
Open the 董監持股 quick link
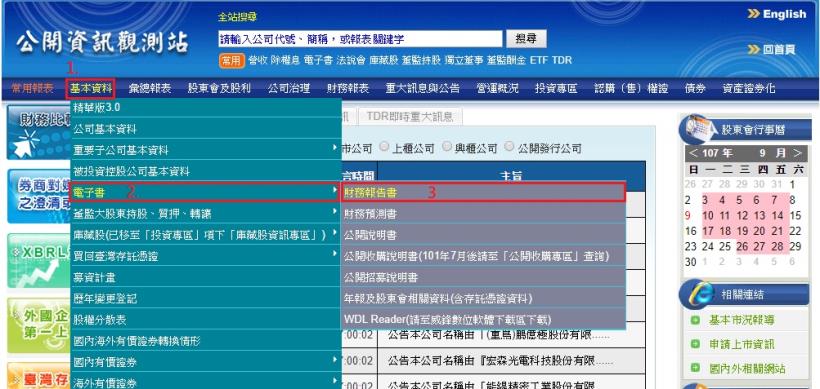[422, 61]
